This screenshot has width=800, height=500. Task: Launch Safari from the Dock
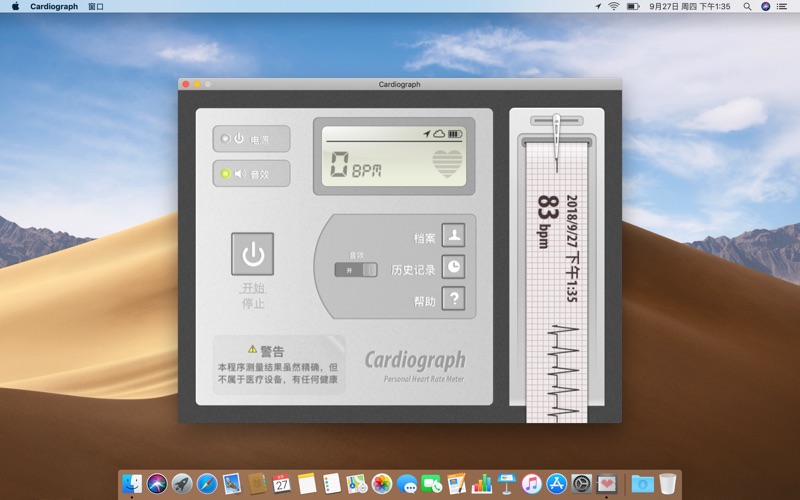pos(207,484)
